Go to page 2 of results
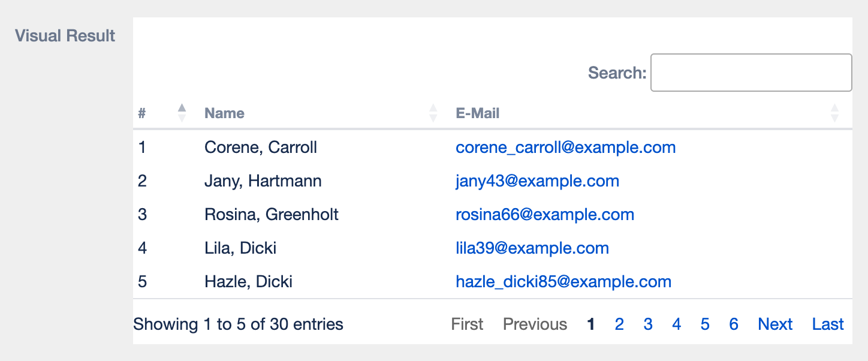This screenshot has height=361, width=868. pos(619,324)
